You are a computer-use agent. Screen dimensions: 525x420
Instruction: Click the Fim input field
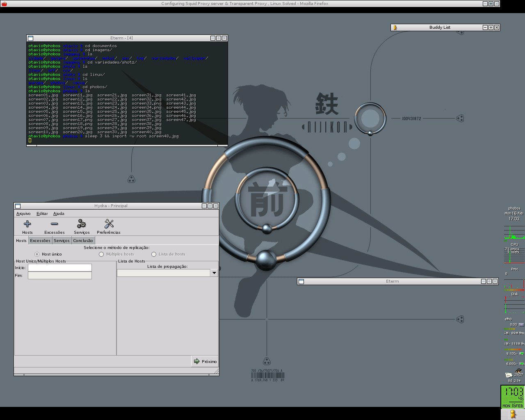click(60, 276)
